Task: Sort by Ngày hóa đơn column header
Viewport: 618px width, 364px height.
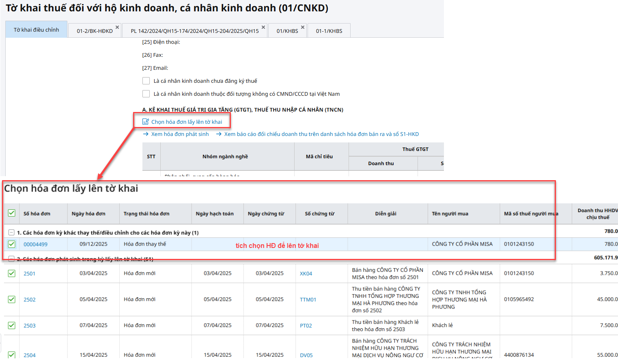Action: click(88, 213)
